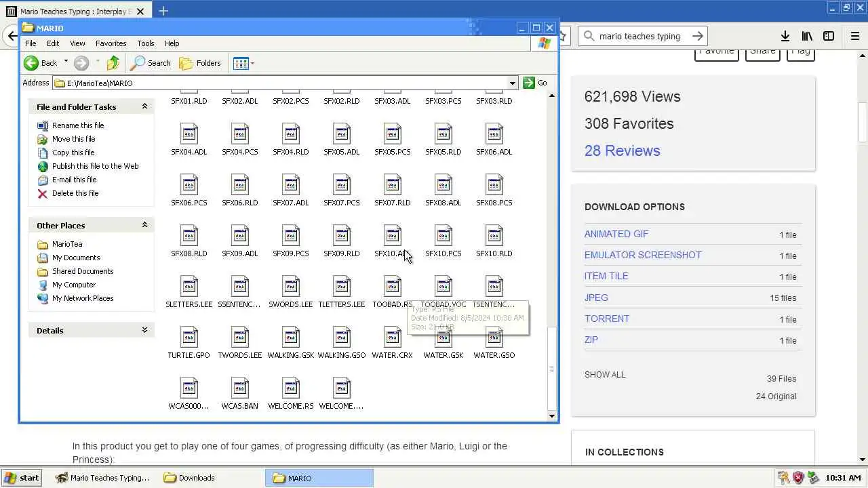Click Move this file task
Screen dimensions: 868x488
click(73, 139)
